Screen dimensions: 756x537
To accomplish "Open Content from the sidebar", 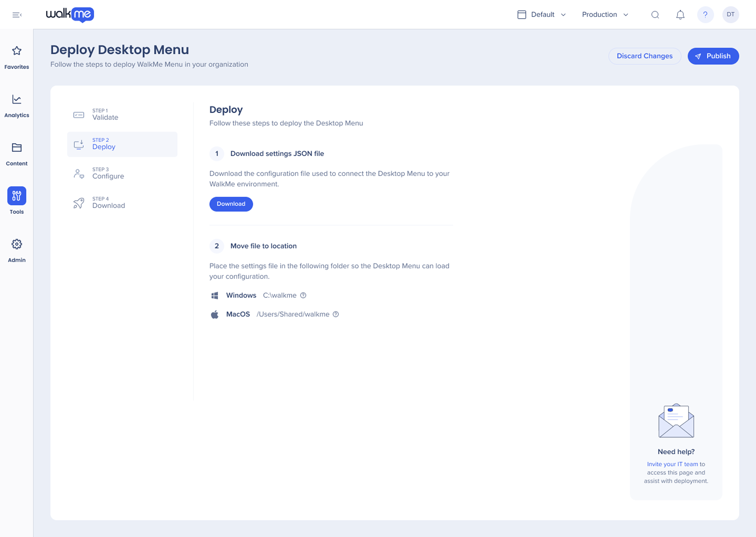I will point(17,154).
